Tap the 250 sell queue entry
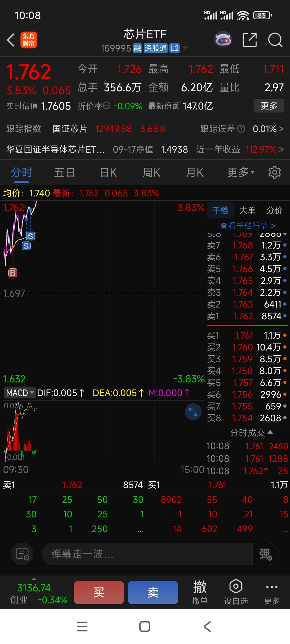 coord(100,529)
